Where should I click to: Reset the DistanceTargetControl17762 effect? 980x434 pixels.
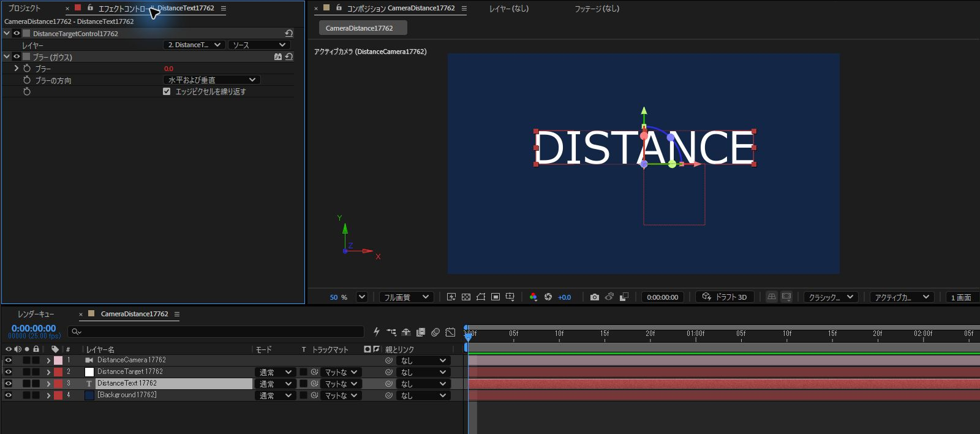pyautogui.click(x=289, y=33)
